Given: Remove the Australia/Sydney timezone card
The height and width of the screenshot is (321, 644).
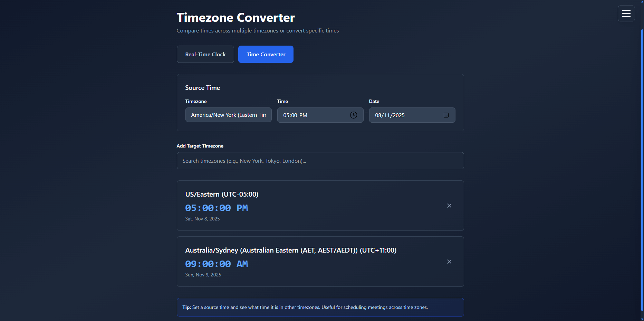Looking at the screenshot, I should click(x=449, y=262).
